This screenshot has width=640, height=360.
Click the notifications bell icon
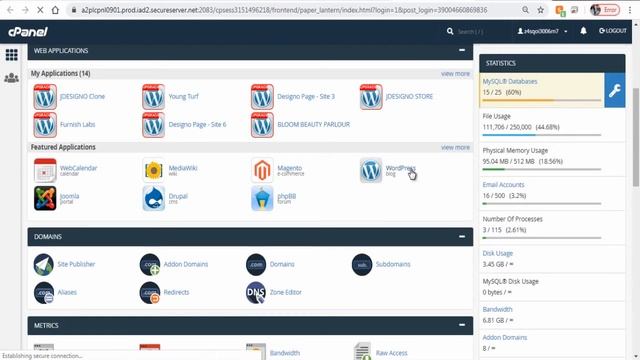[583, 31]
